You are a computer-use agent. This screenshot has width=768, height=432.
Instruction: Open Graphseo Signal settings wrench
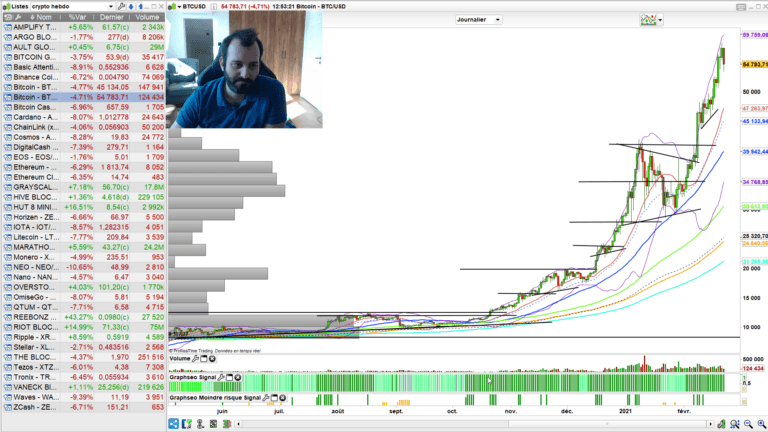(220, 377)
